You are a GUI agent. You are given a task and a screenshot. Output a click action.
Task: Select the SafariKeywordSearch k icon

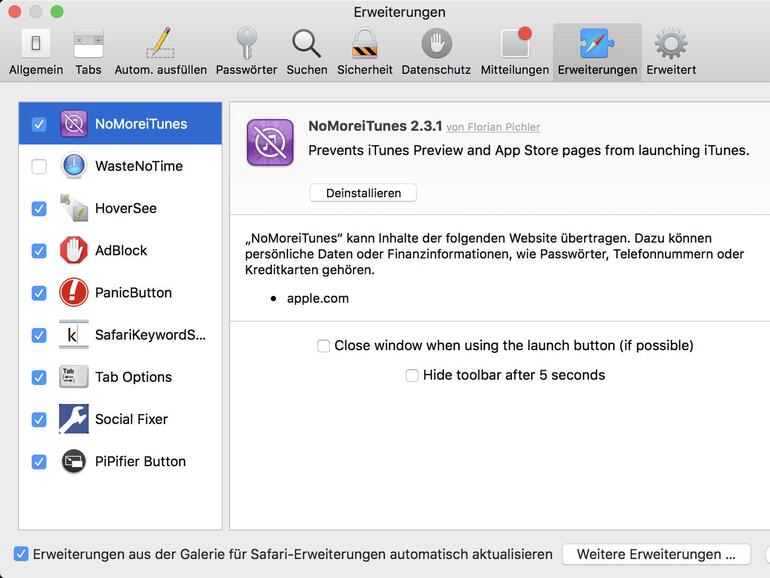click(x=74, y=334)
